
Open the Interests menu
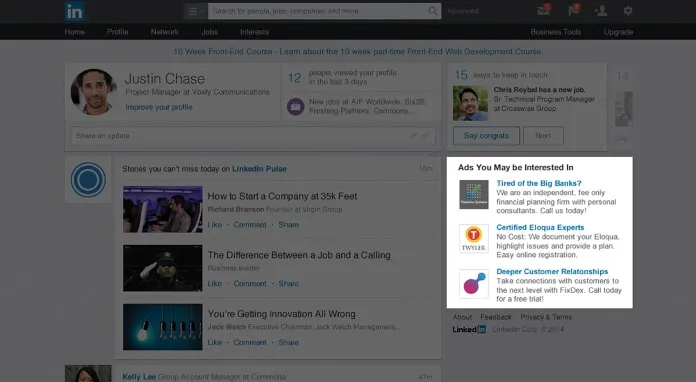point(254,32)
